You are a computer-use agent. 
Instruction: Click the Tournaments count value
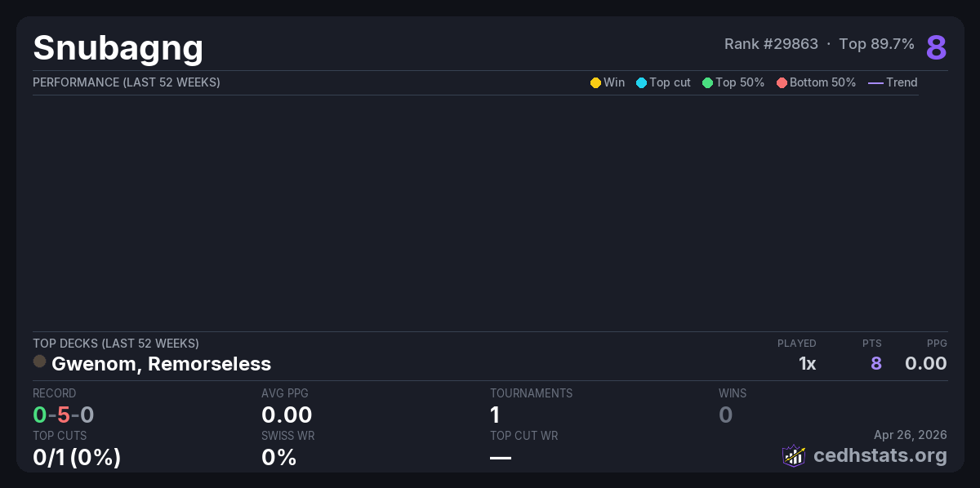495,415
